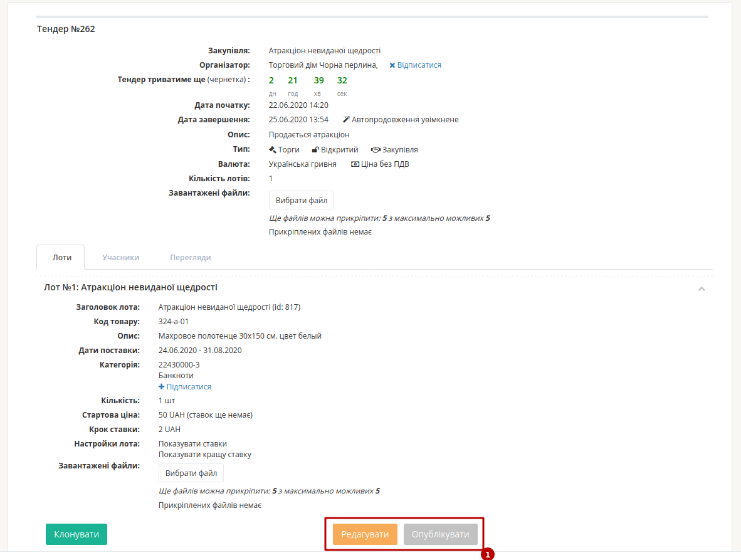This screenshot has width=741, height=560.
Task: Click the unsubscribe cross icon next to Відписатися
Action: click(392, 65)
